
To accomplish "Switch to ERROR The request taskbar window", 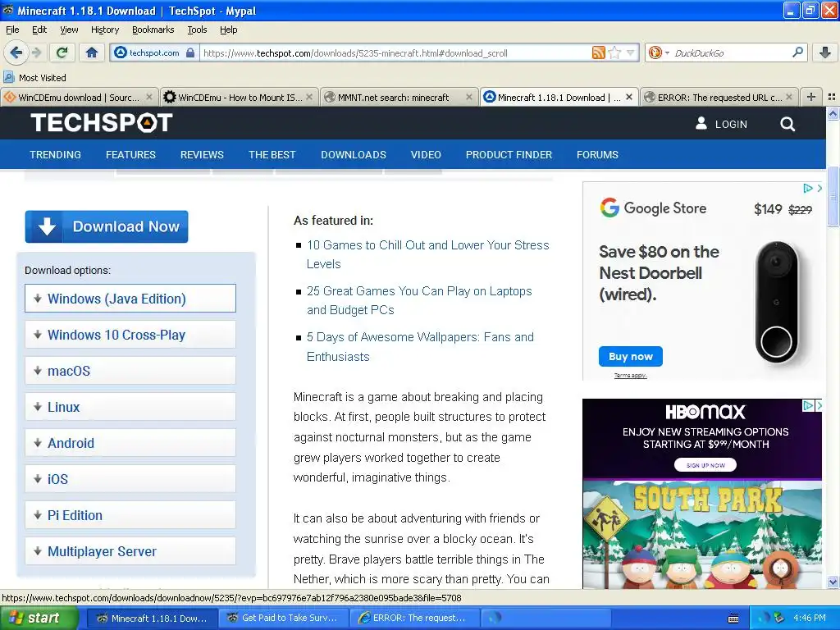I will [413, 618].
